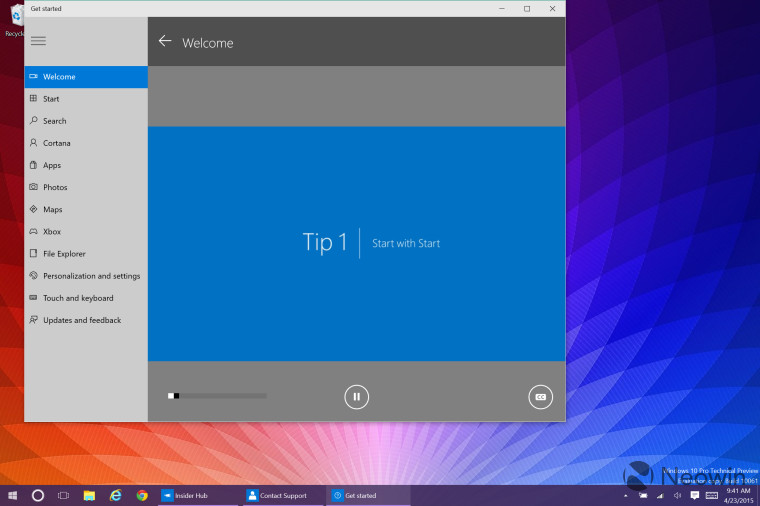This screenshot has width=760, height=506.
Task: Toggle closed captions with CC button
Action: point(540,397)
